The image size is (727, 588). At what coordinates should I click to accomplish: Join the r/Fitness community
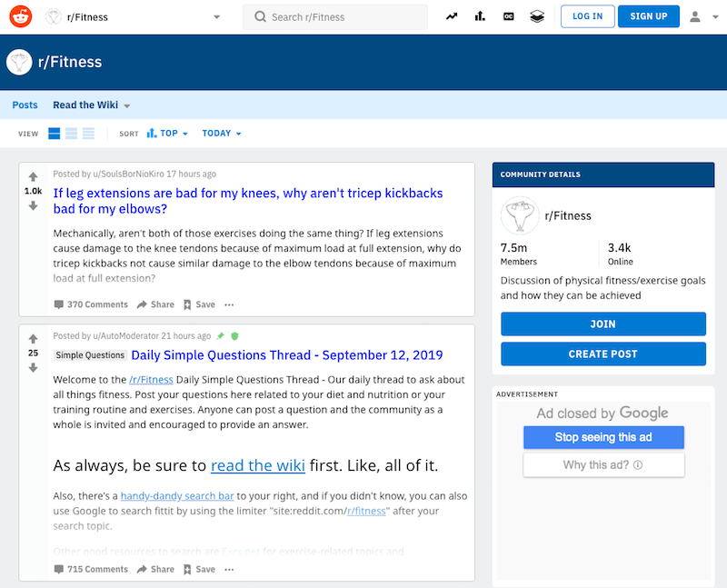603,324
